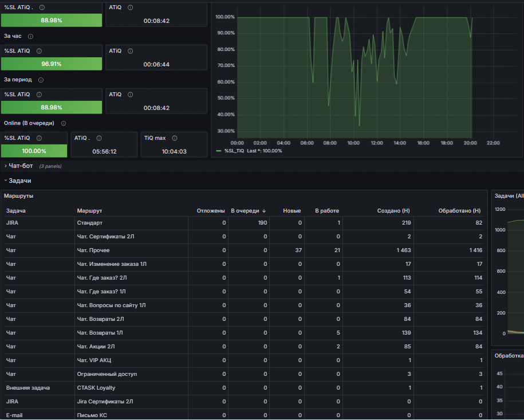Sort table by 'Новые' column header
This screenshot has width=524, height=420.
[x=291, y=211]
